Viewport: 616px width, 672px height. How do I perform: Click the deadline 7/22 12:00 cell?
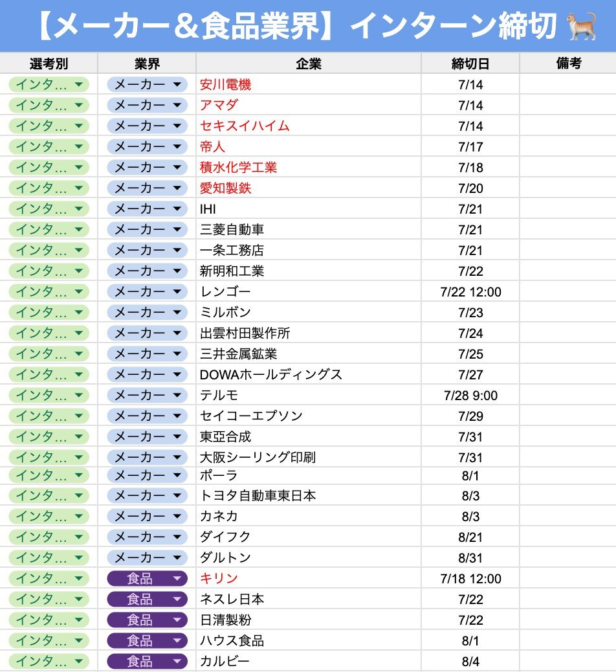[x=470, y=291]
